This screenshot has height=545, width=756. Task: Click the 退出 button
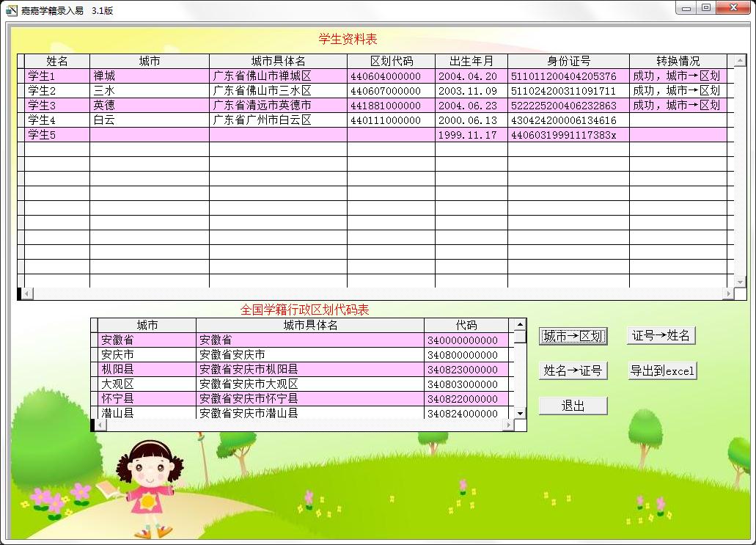pyautogui.click(x=573, y=406)
